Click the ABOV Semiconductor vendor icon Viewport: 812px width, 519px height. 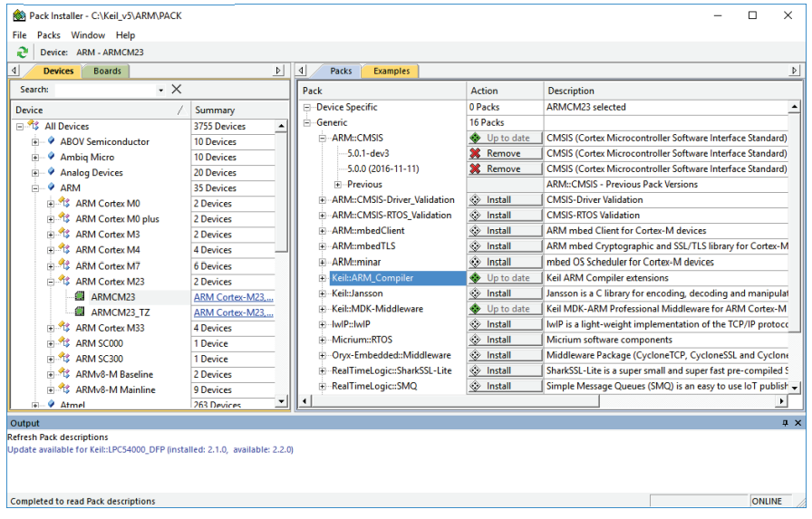point(51,142)
